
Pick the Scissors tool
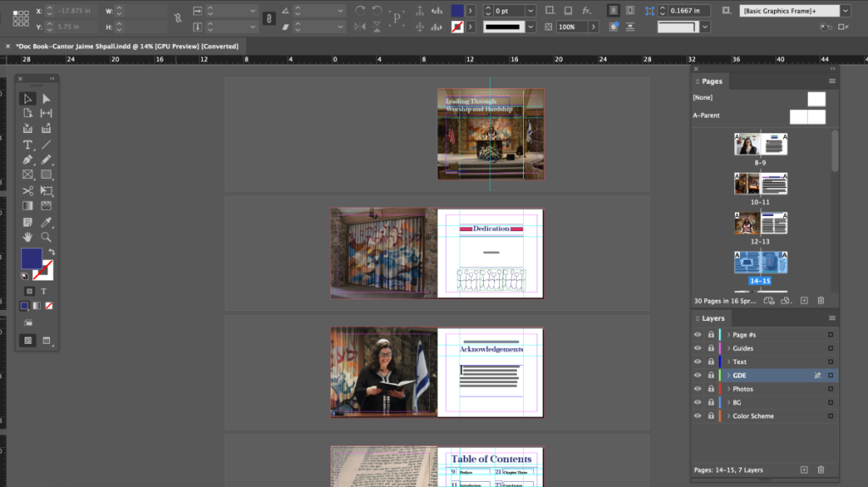[27, 191]
